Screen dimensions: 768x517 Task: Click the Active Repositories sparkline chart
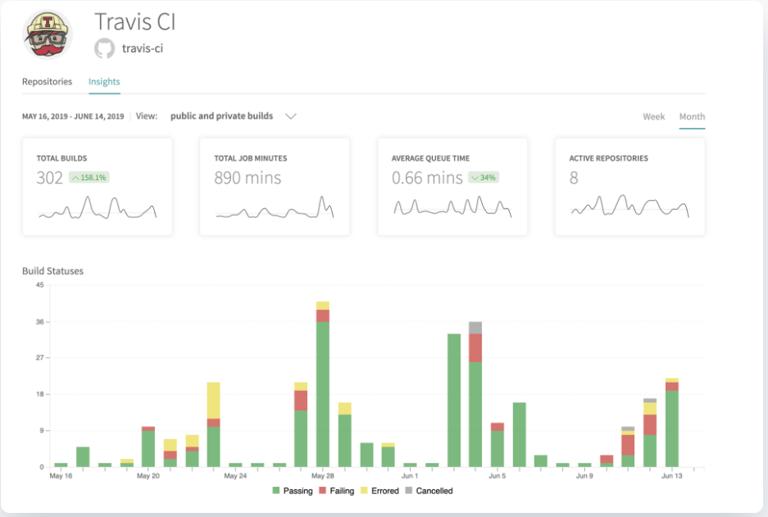(x=629, y=207)
